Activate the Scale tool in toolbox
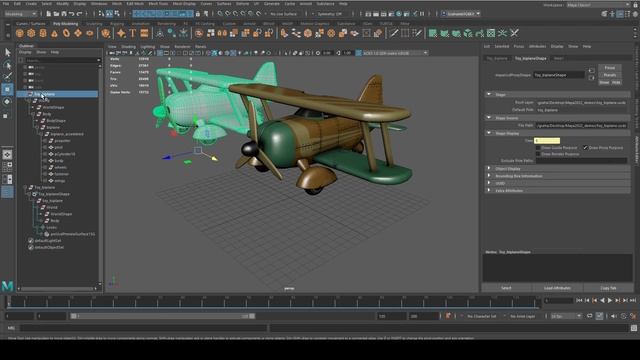The image size is (640, 360). pyautogui.click(x=6, y=116)
